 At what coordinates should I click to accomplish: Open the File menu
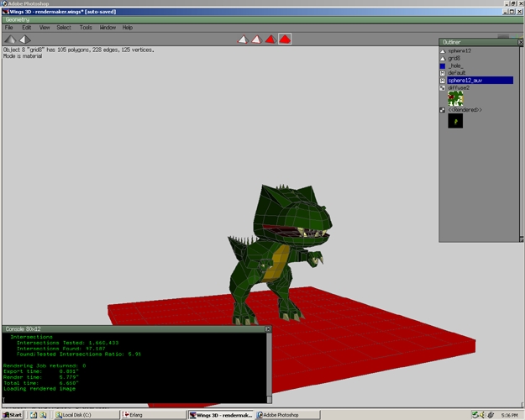pyautogui.click(x=9, y=28)
